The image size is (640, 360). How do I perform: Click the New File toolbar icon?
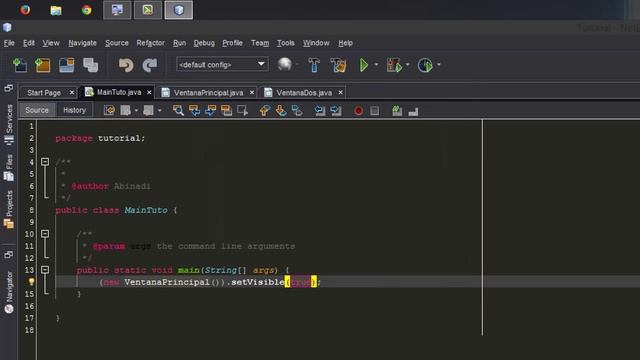tap(20, 65)
